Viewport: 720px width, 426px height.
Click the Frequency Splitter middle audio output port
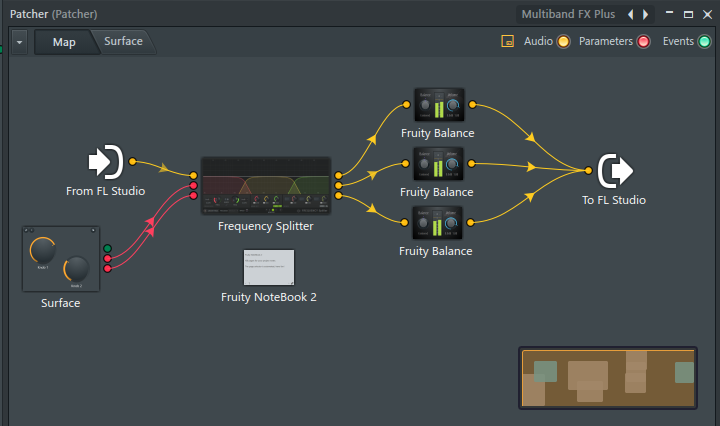(338, 185)
